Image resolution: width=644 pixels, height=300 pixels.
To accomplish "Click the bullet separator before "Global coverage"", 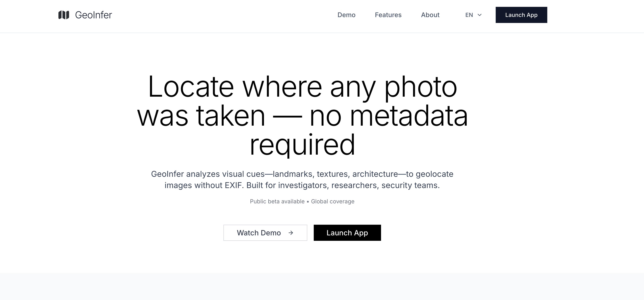I will tap(308, 202).
